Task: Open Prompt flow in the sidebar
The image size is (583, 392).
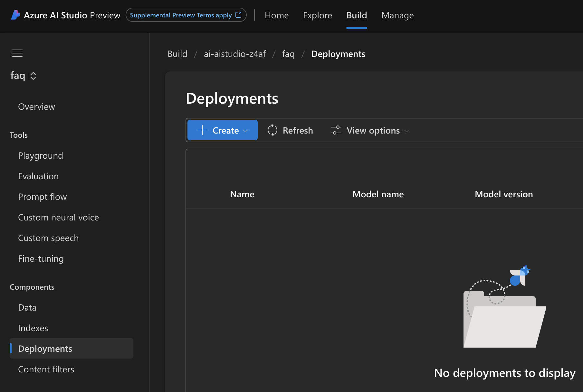Action: pyautogui.click(x=43, y=197)
